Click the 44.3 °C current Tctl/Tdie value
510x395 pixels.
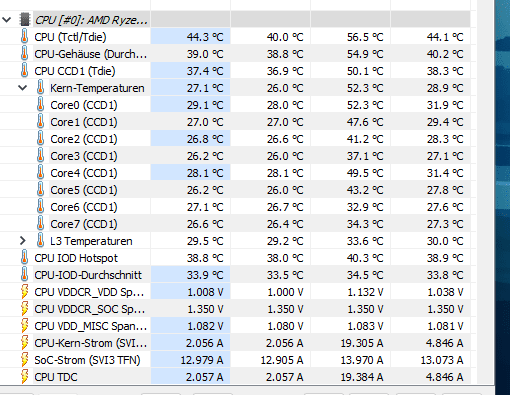coord(205,37)
